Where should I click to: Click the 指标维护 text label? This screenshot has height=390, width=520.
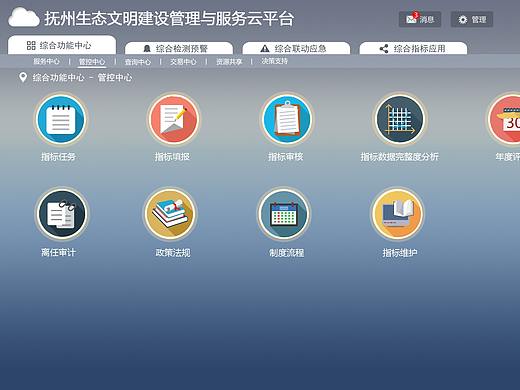point(400,253)
